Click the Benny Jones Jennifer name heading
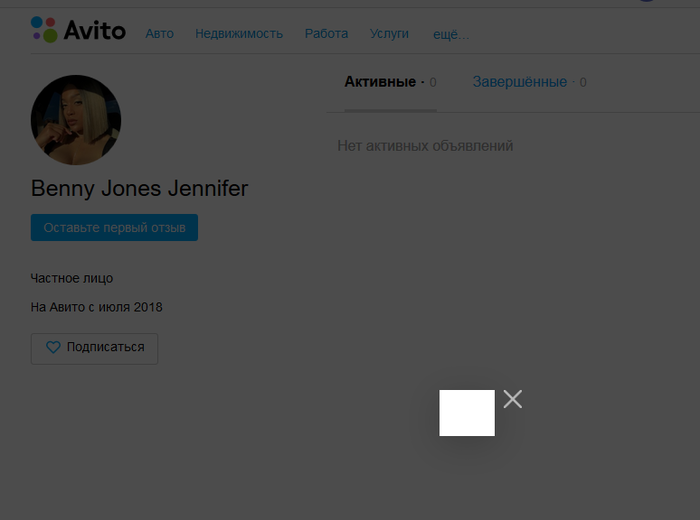The width and height of the screenshot is (700, 520). click(x=139, y=188)
